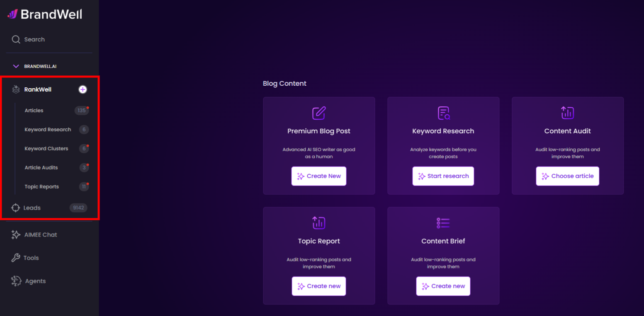The width and height of the screenshot is (644, 316).
Task: Open Article Audits in the sidebar
Action: 41,168
